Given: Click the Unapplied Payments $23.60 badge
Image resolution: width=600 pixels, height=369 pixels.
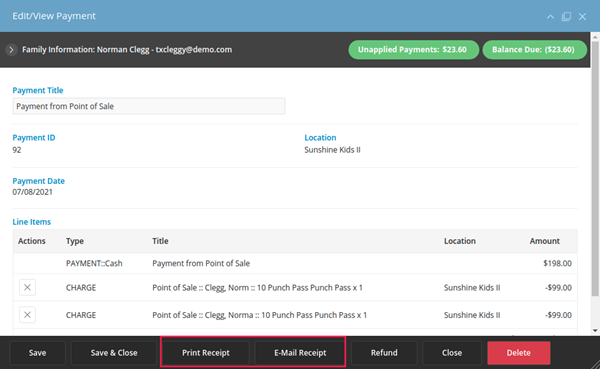Looking at the screenshot, I should click(413, 50).
